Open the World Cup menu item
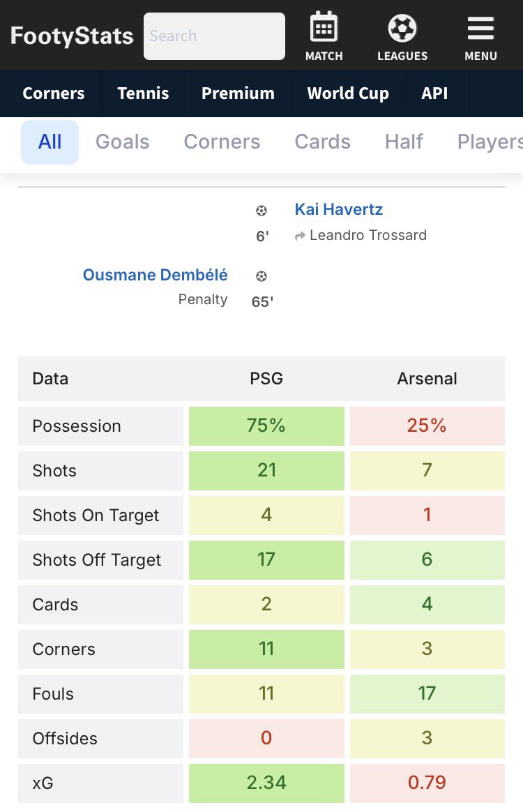This screenshot has width=523, height=812. pyautogui.click(x=348, y=93)
